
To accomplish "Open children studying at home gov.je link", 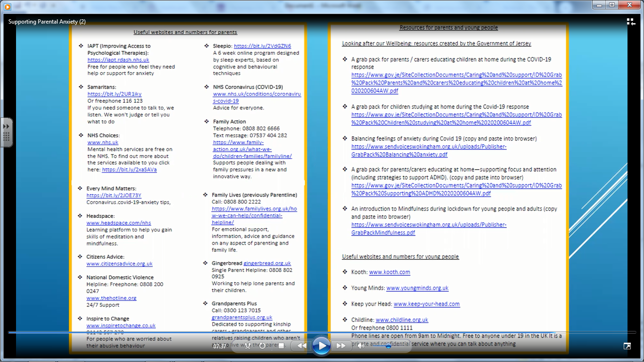I will pyautogui.click(x=456, y=119).
